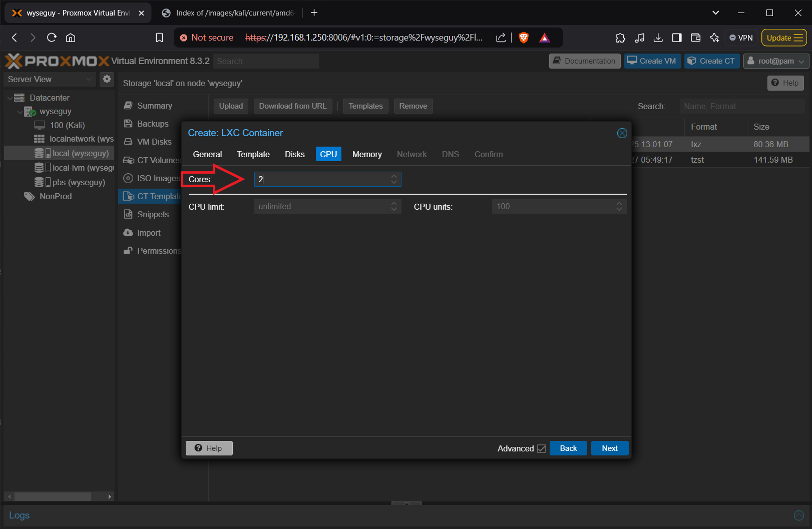Open browser downloads icon
Image resolution: width=812 pixels, height=529 pixels.
(x=658, y=38)
